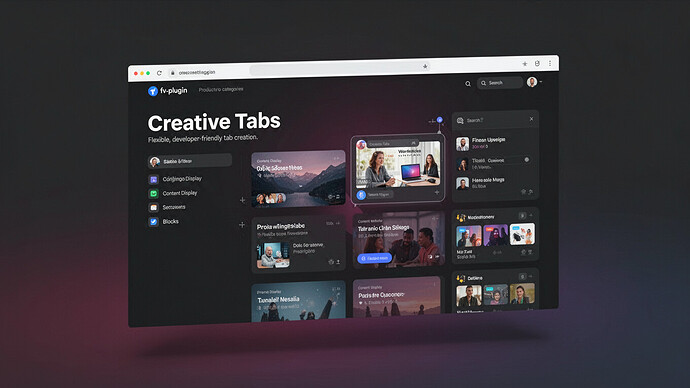Screen dimensions: 690x388
Task: Click the bookmark star icon in the browser toolbar
Action: point(525,64)
